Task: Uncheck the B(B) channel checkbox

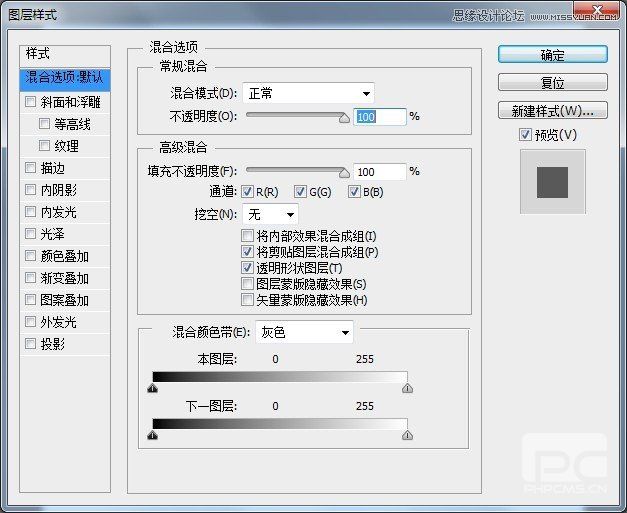Action: pos(354,192)
